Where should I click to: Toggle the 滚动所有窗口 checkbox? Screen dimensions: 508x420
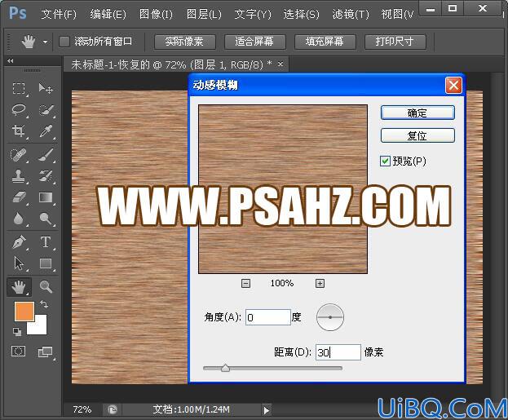[x=64, y=42]
